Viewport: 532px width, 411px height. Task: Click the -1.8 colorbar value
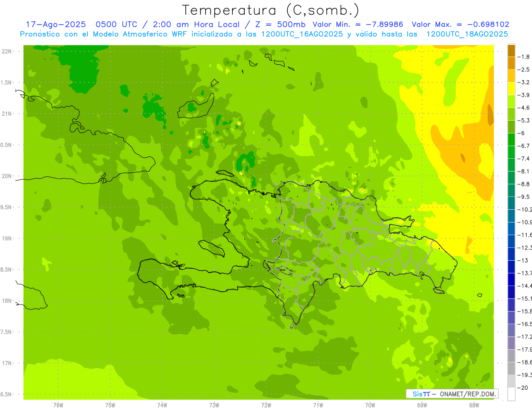tap(524, 57)
